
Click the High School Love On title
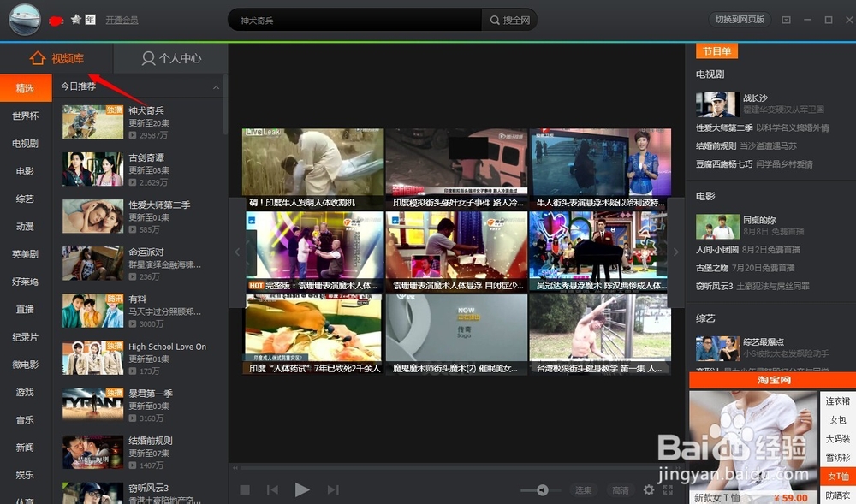(x=168, y=347)
